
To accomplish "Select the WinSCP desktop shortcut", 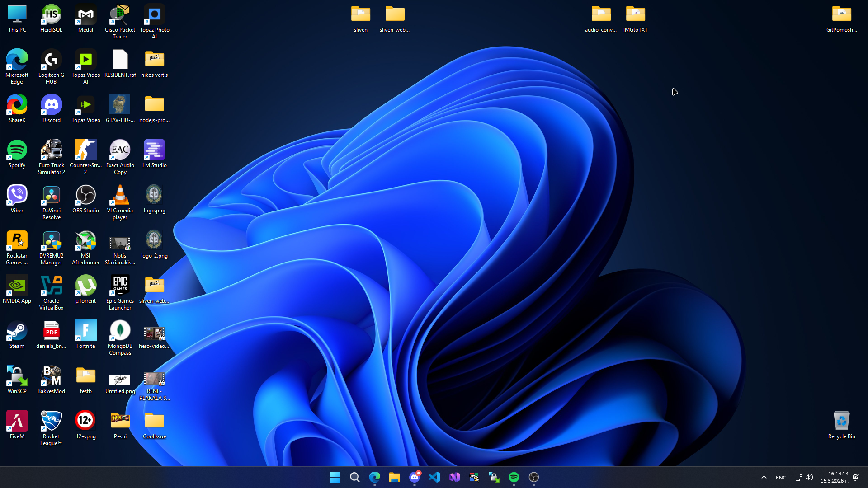I will 17,380.
